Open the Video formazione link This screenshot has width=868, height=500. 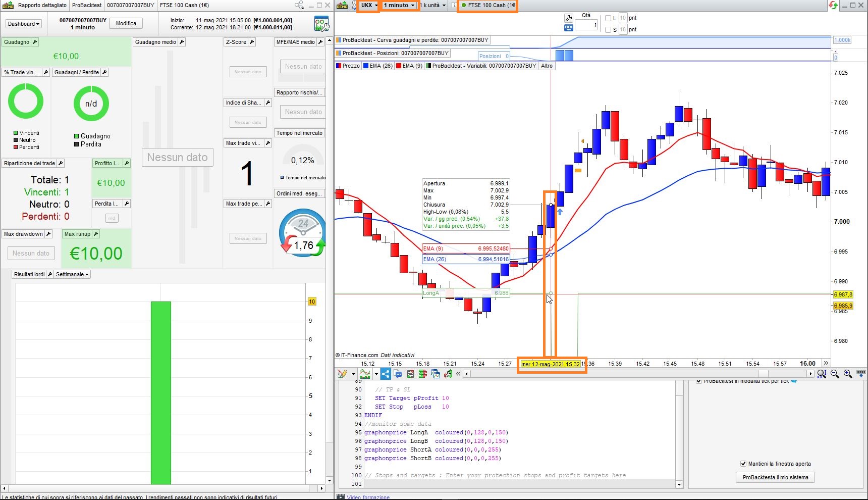click(x=368, y=497)
